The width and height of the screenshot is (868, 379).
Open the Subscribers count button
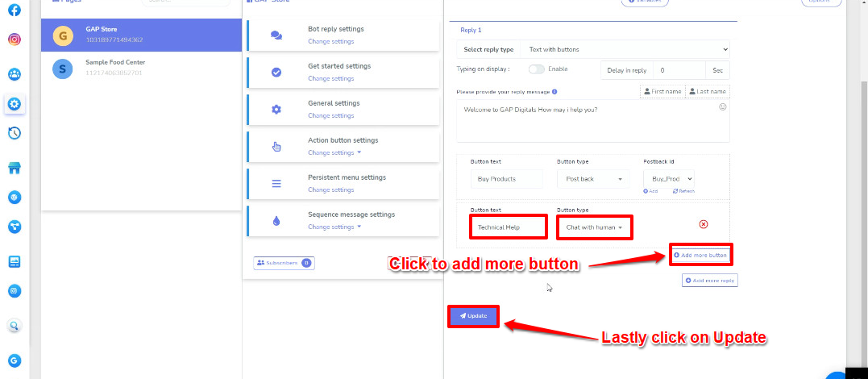[x=284, y=263]
